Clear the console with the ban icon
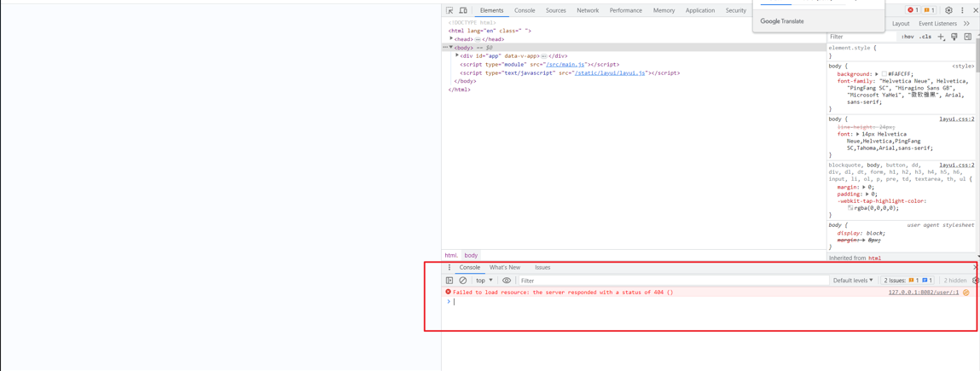This screenshot has width=980, height=371. coord(462,281)
